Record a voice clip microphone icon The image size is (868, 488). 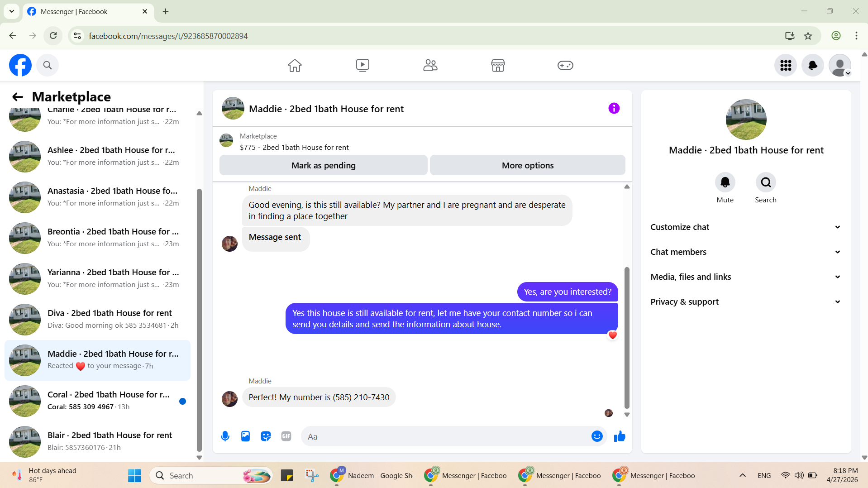(225, 436)
